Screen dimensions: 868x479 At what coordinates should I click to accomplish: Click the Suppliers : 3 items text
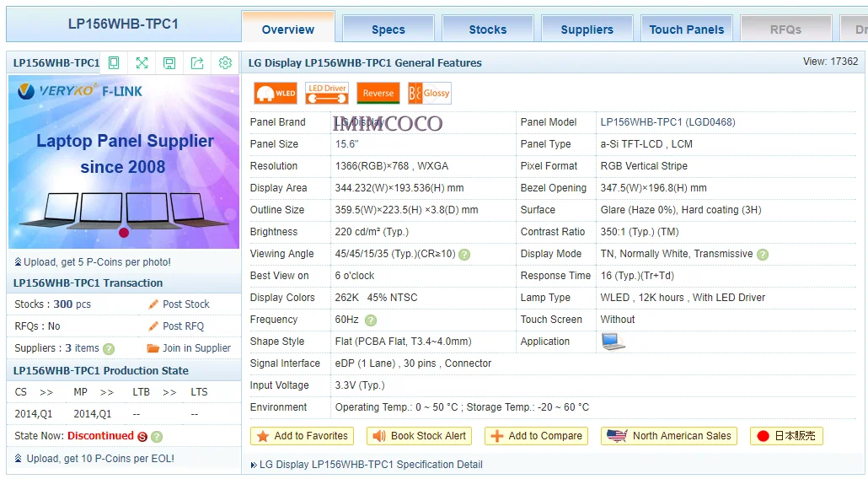[56, 348]
